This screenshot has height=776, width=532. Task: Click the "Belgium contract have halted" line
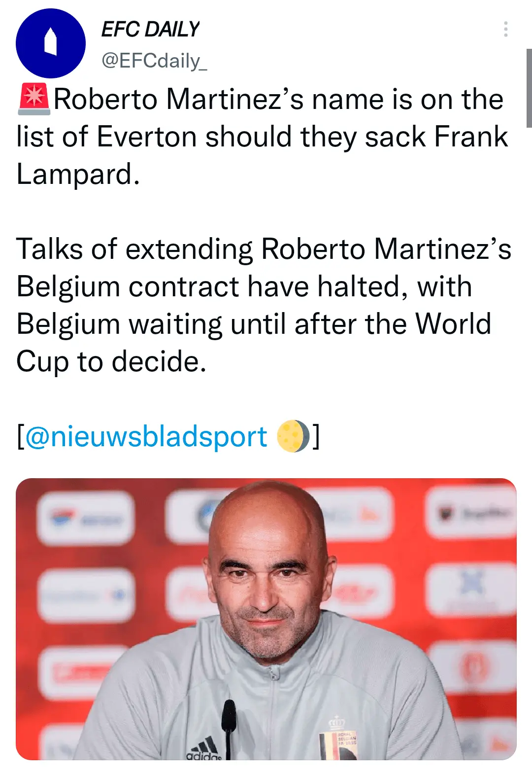(x=244, y=286)
